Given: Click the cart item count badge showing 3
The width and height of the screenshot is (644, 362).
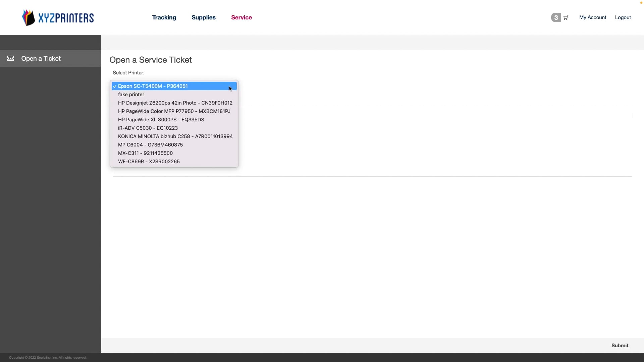Looking at the screenshot, I should point(555,17).
